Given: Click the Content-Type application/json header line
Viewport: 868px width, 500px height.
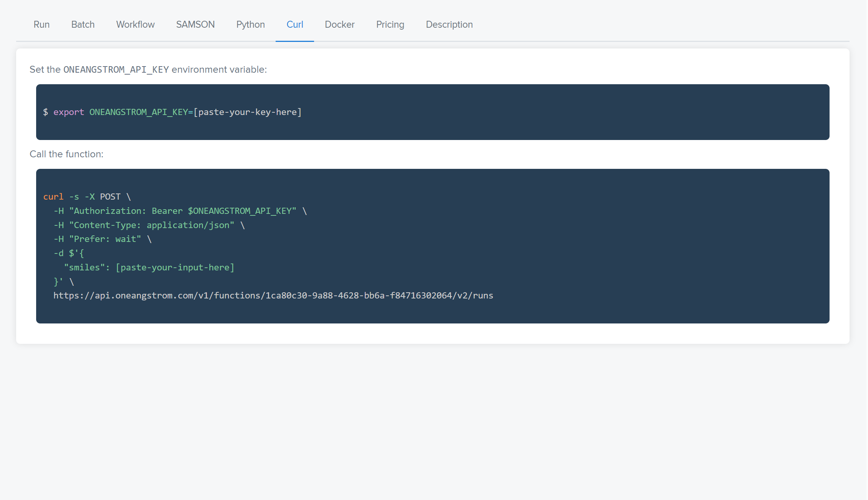Looking at the screenshot, I should 149,225.
